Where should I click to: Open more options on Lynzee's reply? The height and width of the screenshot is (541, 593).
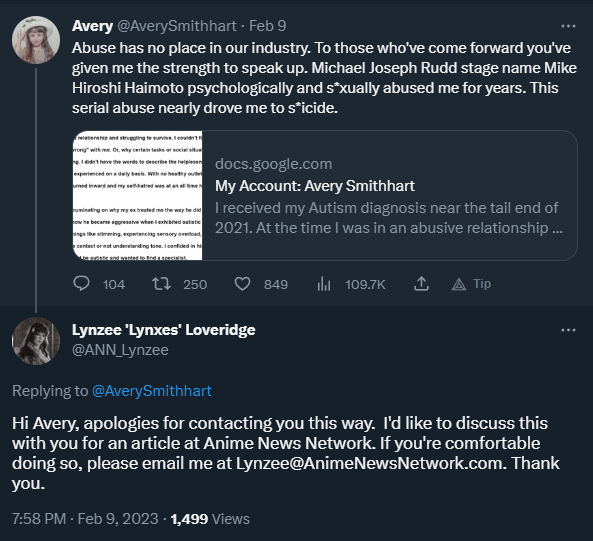coord(568,330)
